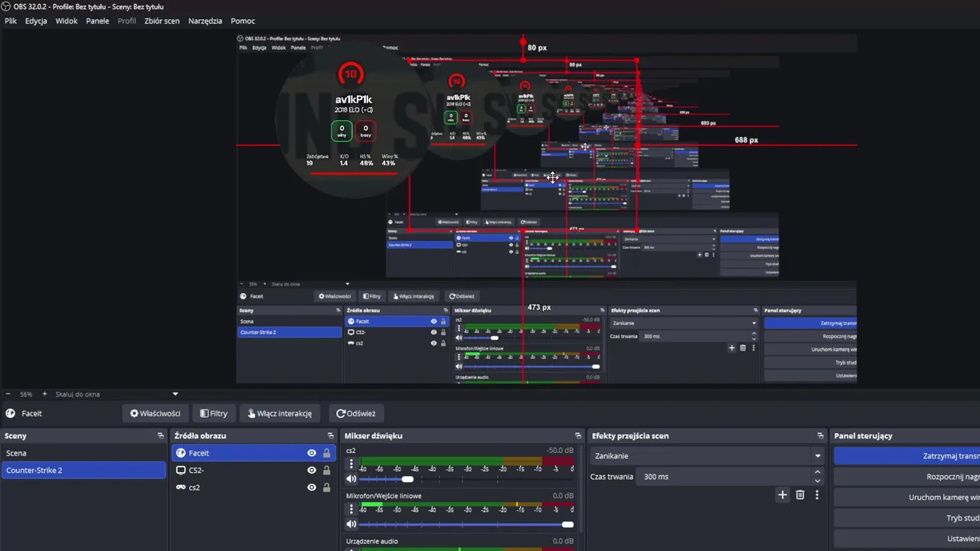This screenshot has height=551, width=980.
Task: Select the Counter-Strike 2 scene
Action: click(83, 470)
